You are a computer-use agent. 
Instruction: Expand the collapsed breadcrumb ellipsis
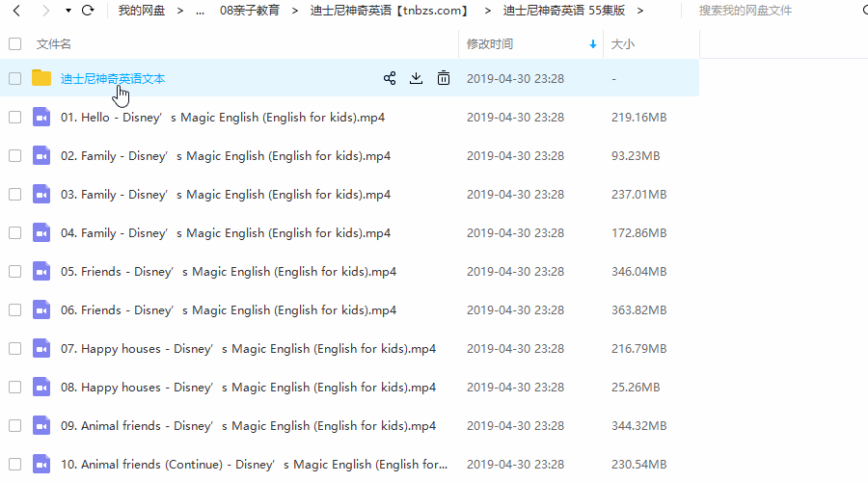201,11
